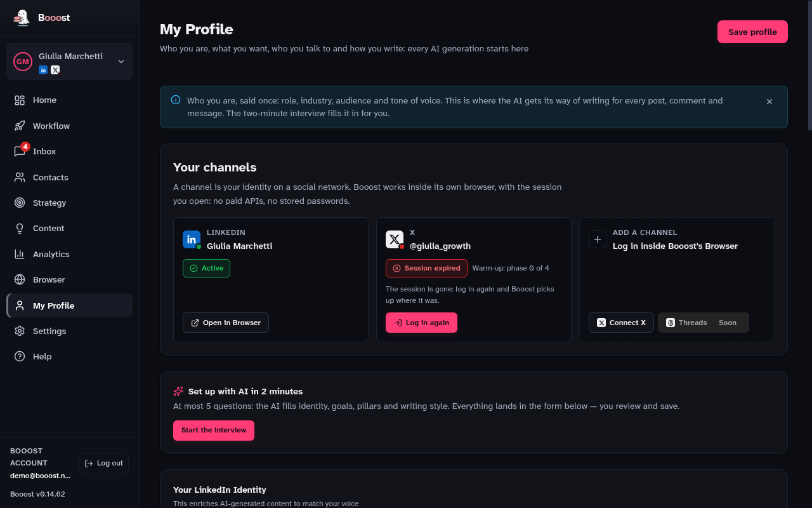Open the Strategy target icon
Screen dimensions: 812x508
[x=20, y=203]
